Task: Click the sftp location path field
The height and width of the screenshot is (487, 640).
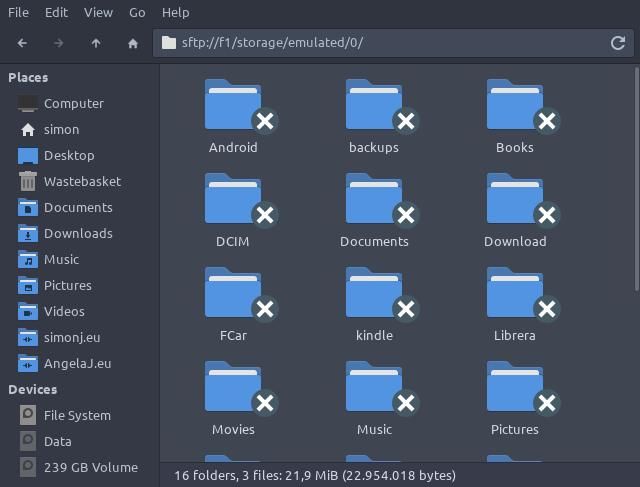Action: 393,43
